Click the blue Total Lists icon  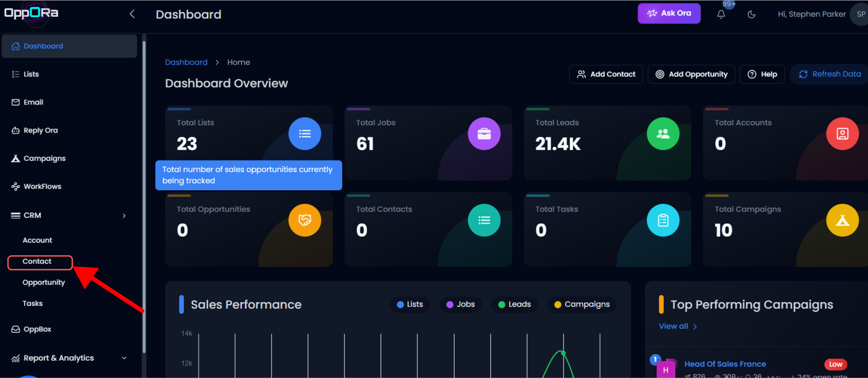304,134
